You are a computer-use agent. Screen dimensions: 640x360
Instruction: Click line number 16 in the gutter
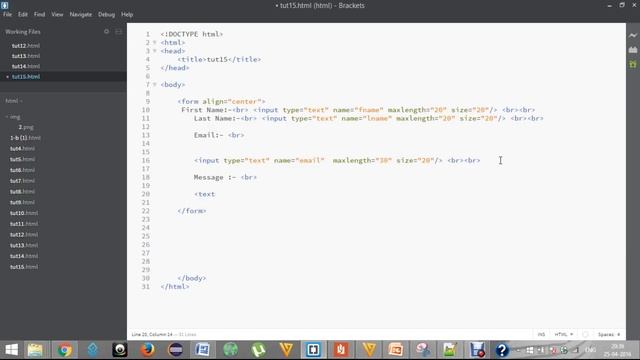point(146,160)
